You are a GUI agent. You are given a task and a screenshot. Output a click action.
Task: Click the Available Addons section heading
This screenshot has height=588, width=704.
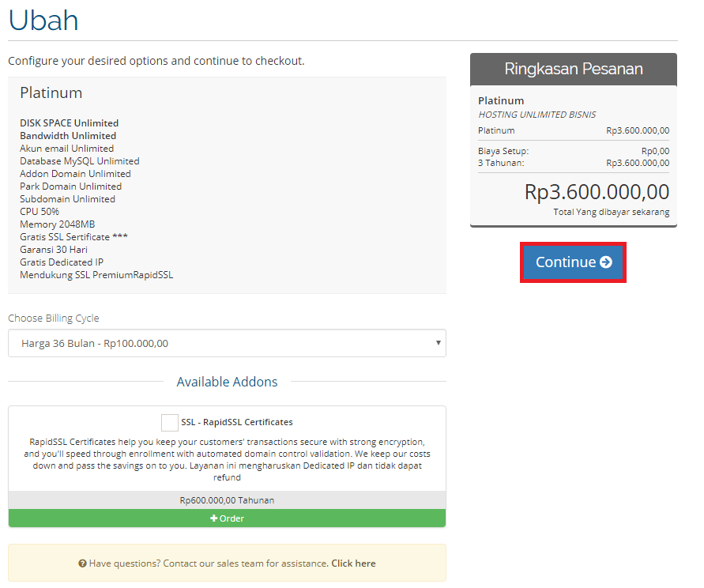click(227, 382)
